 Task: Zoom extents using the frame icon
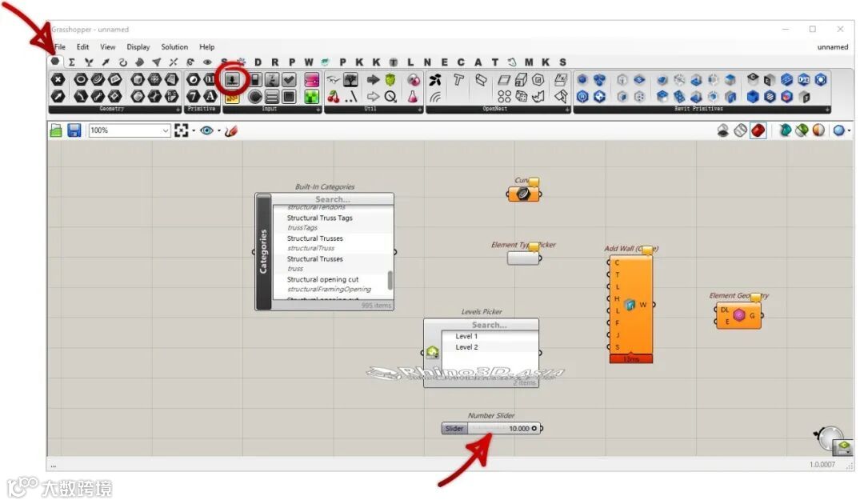(182, 130)
